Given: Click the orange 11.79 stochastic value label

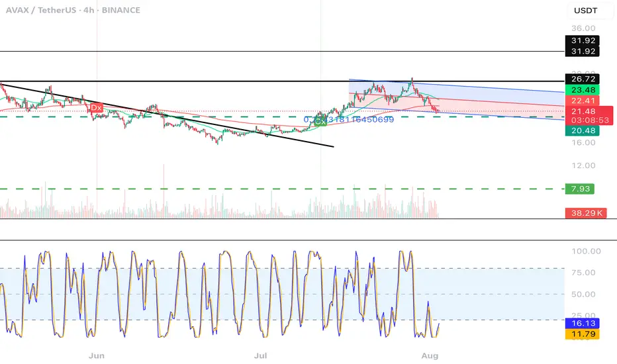Looking at the screenshot, I should point(583,334).
